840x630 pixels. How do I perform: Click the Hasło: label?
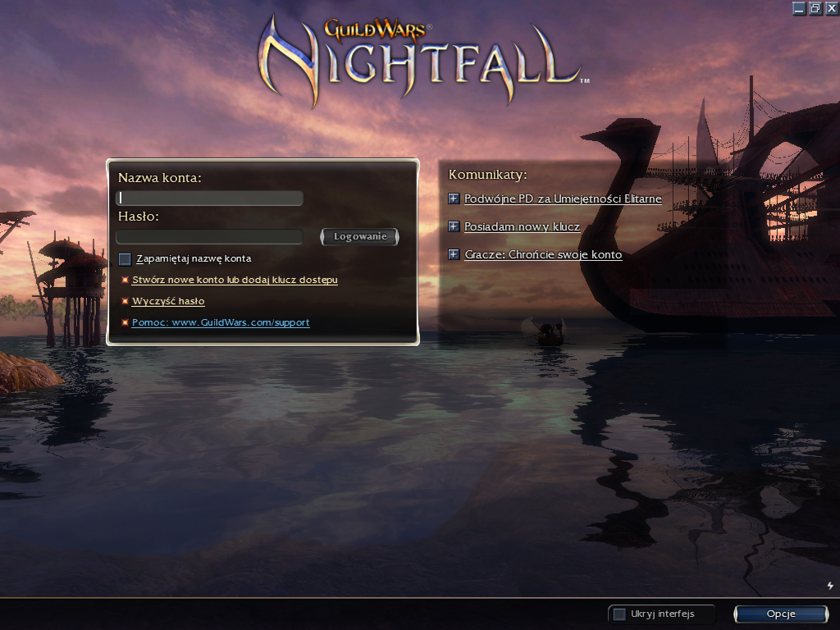138,217
